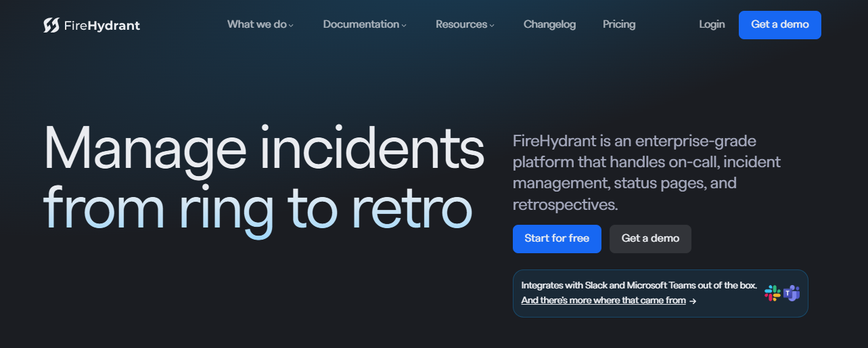The height and width of the screenshot is (348, 868).
Task: Click the Microsoft Teams icon in banner
Action: coord(792,293)
